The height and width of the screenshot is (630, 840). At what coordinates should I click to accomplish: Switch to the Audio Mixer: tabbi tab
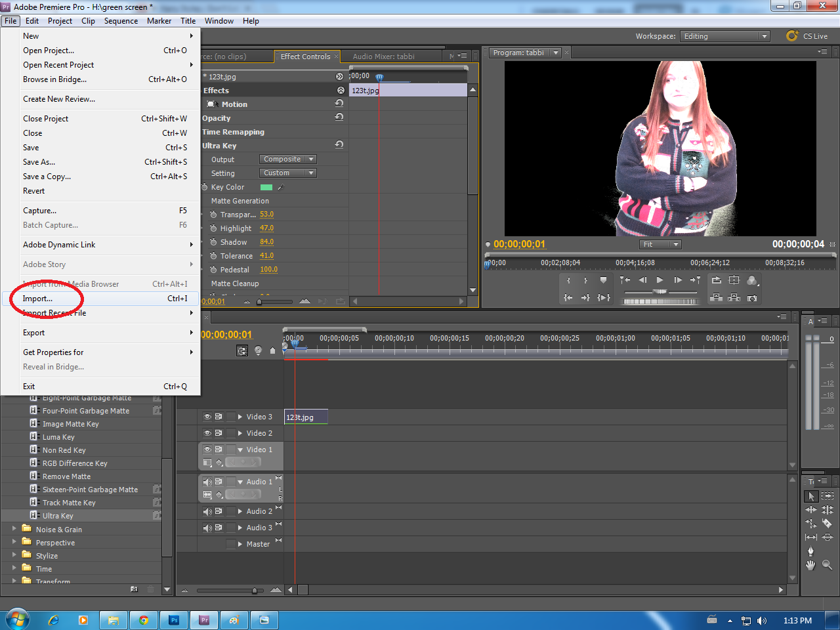coord(383,56)
